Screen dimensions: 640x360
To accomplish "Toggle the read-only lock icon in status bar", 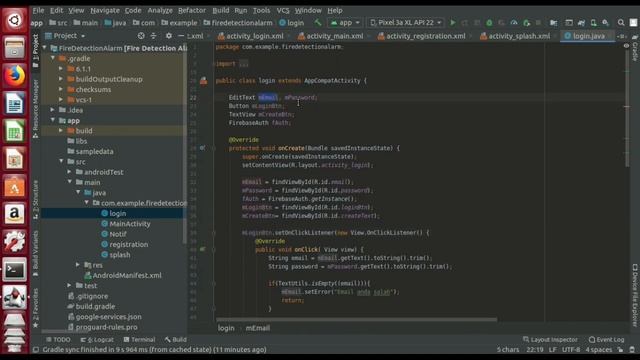I will 620,350.
